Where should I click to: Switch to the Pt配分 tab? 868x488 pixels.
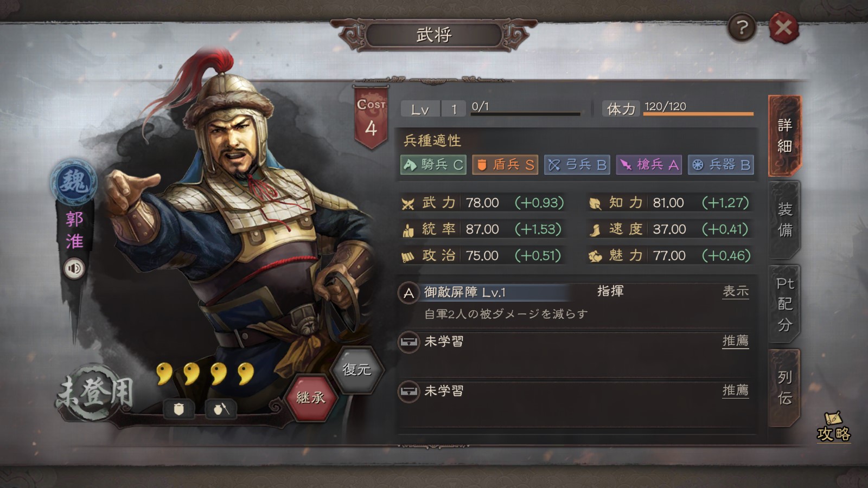(x=784, y=304)
